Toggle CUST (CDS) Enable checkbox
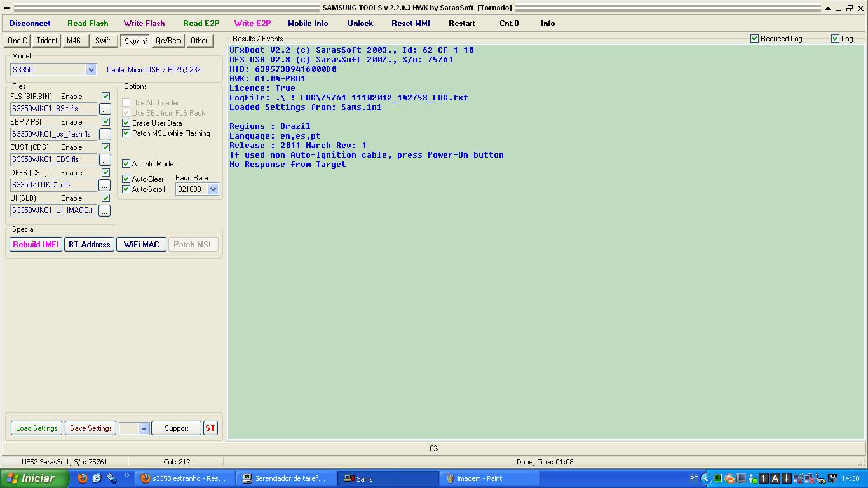The width and height of the screenshot is (868, 488). (105, 147)
